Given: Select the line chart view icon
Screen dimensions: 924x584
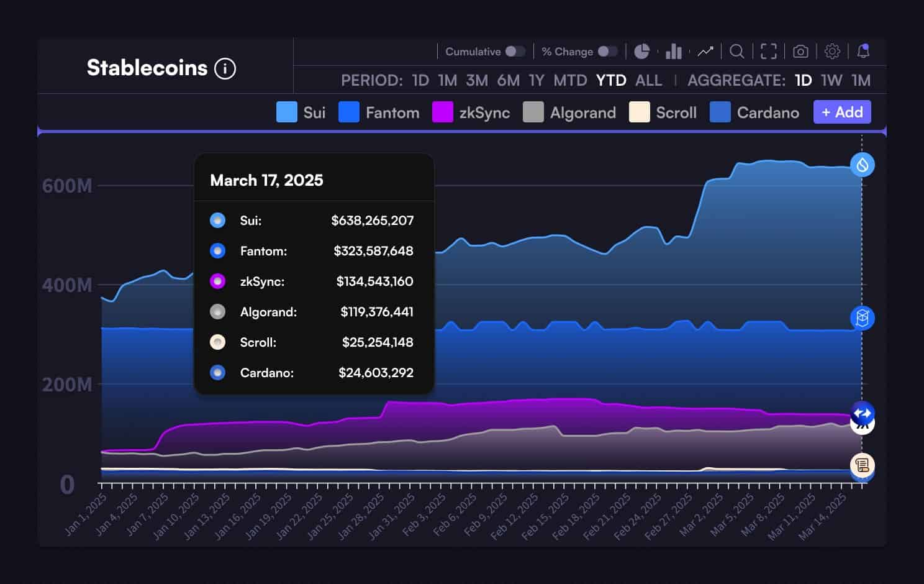Looking at the screenshot, I should (x=705, y=51).
